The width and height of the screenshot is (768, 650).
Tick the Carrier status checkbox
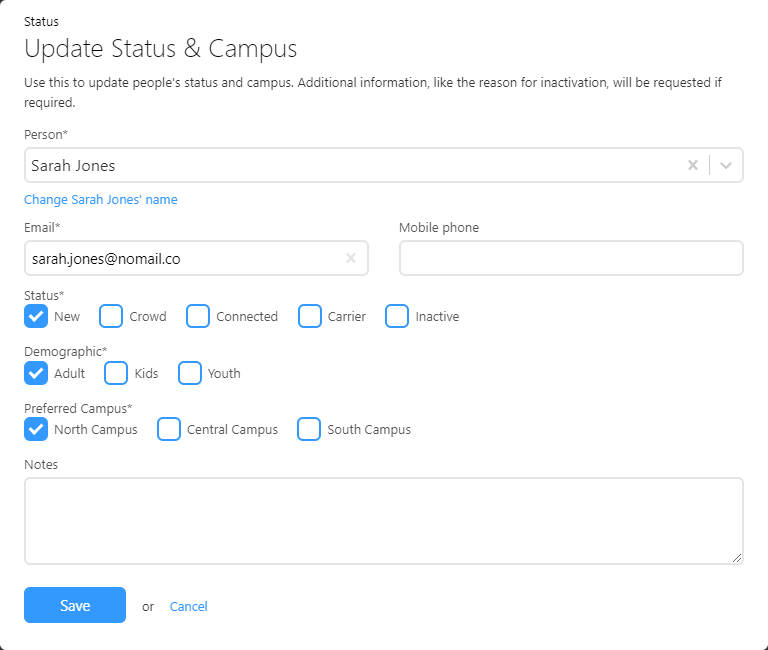[x=310, y=316]
